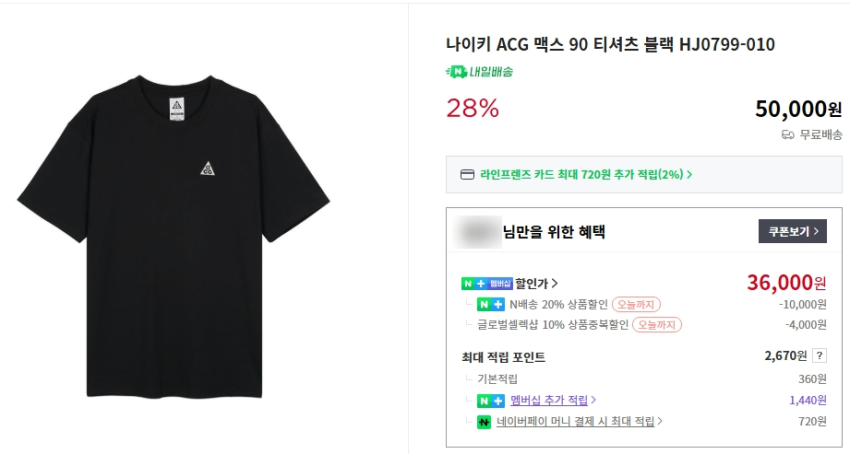
Task: Click the ACG logo on the shirt chest
Action: tap(207, 170)
